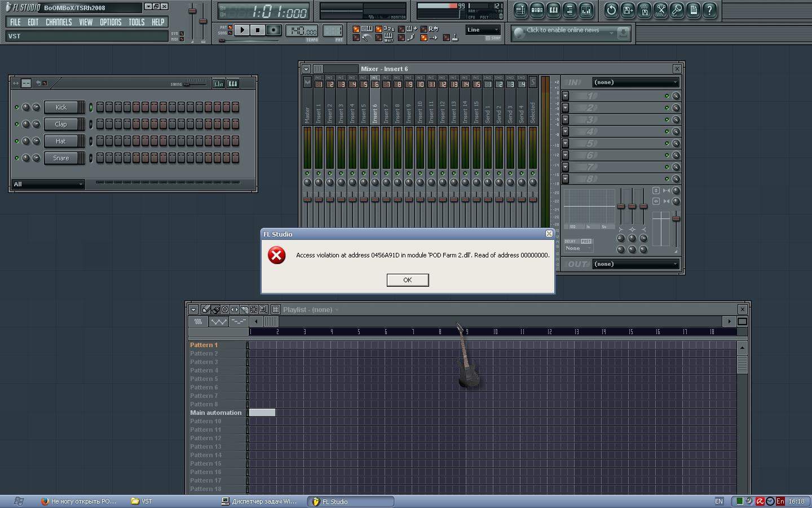Mute the Clap channel
812x508 pixels.
17,124
